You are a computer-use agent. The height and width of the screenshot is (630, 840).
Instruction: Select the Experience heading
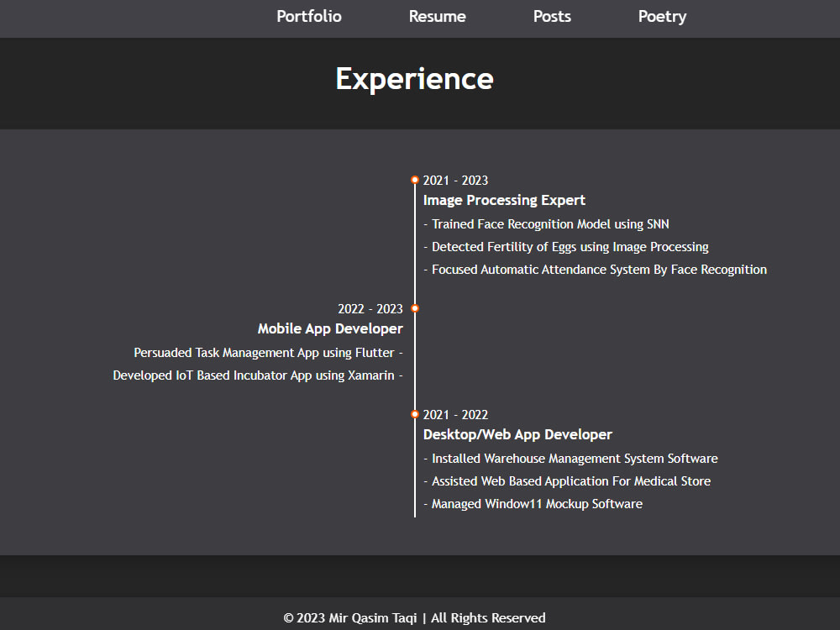pos(414,78)
